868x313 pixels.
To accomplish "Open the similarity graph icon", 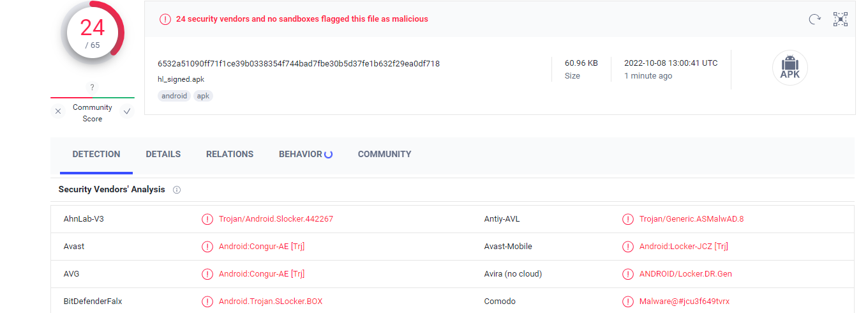I will (x=841, y=19).
